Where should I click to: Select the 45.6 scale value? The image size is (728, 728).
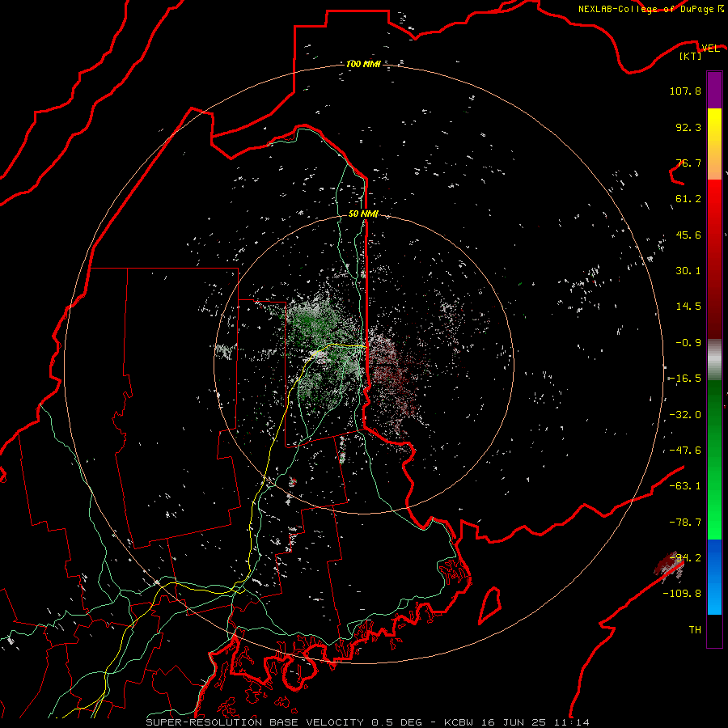pyautogui.click(x=688, y=235)
